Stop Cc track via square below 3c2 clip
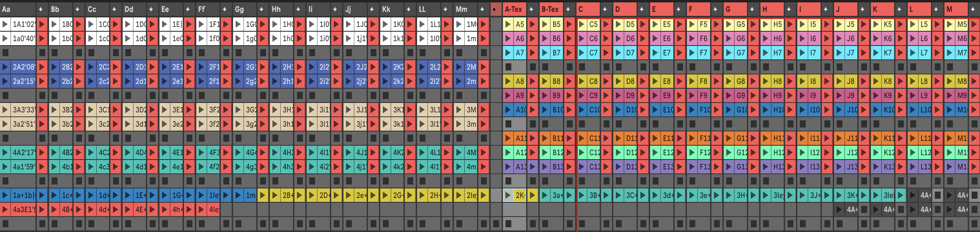 [91, 139]
